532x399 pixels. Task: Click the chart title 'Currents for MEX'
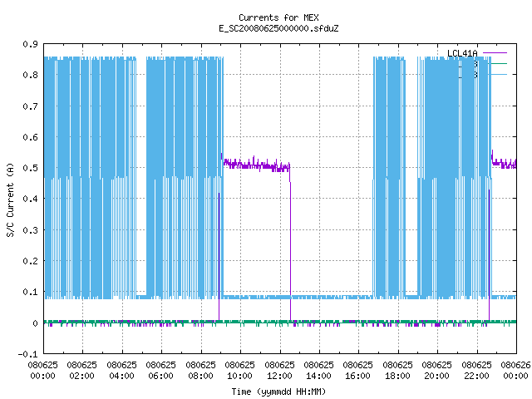click(278, 17)
